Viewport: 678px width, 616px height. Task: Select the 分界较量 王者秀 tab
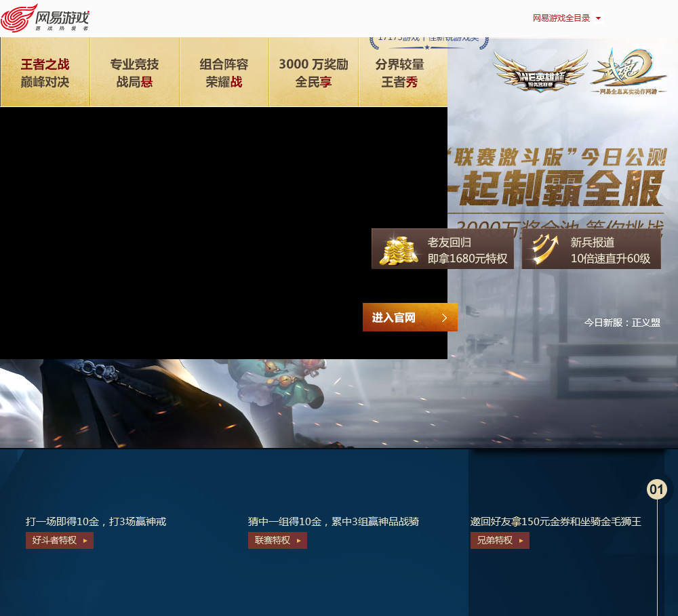click(x=403, y=73)
